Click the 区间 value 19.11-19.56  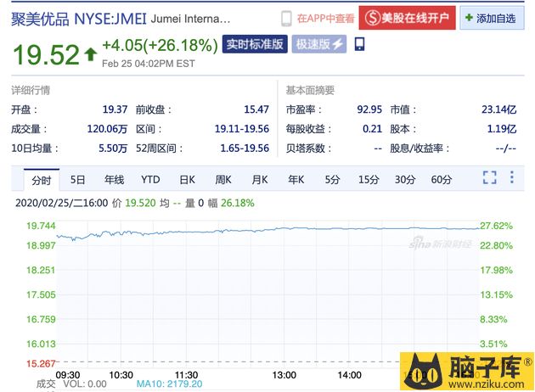click(x=242, y=129)
